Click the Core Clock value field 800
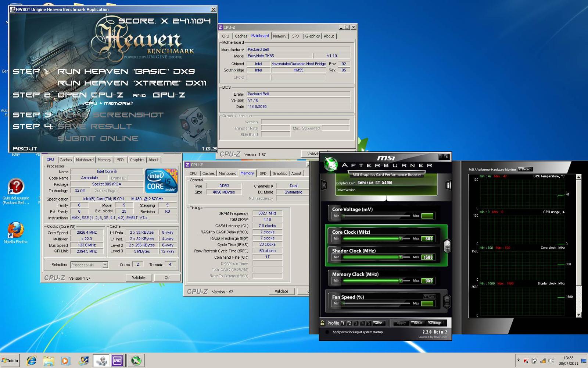 coord(428,239)
